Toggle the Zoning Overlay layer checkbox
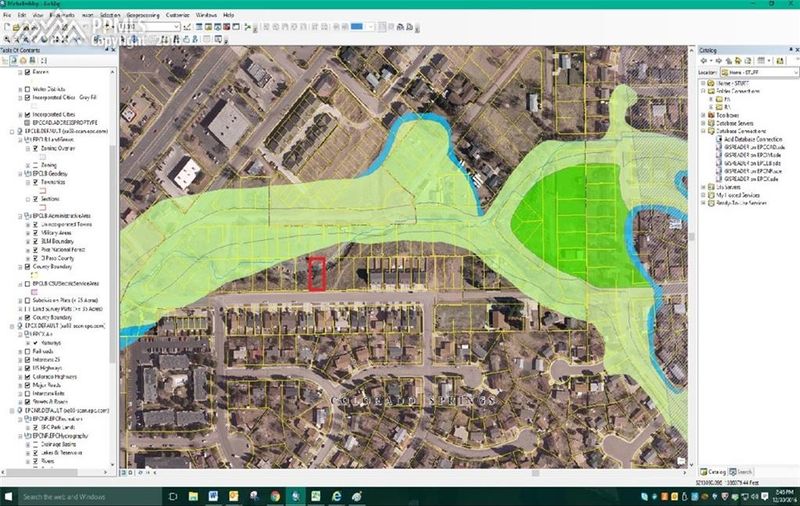Viewport: 800px width, 506px height. [35, 148]
